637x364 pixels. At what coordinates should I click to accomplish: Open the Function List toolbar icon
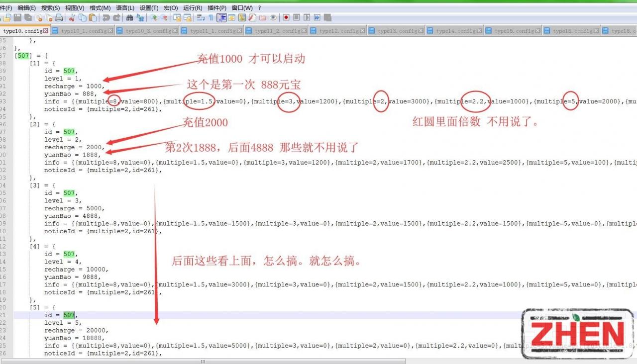point(252,17)
